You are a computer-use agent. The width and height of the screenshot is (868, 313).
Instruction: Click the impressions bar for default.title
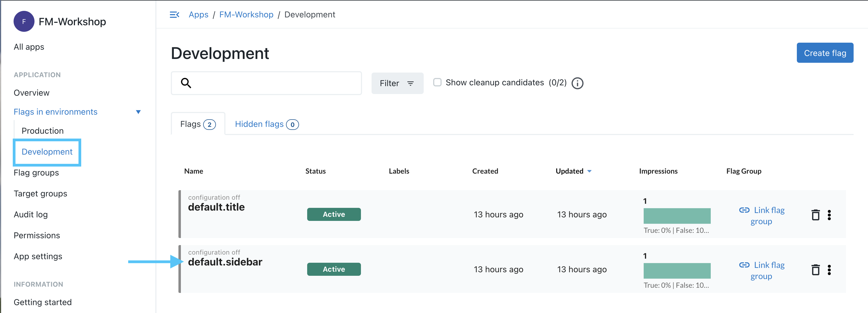(677, 216)
